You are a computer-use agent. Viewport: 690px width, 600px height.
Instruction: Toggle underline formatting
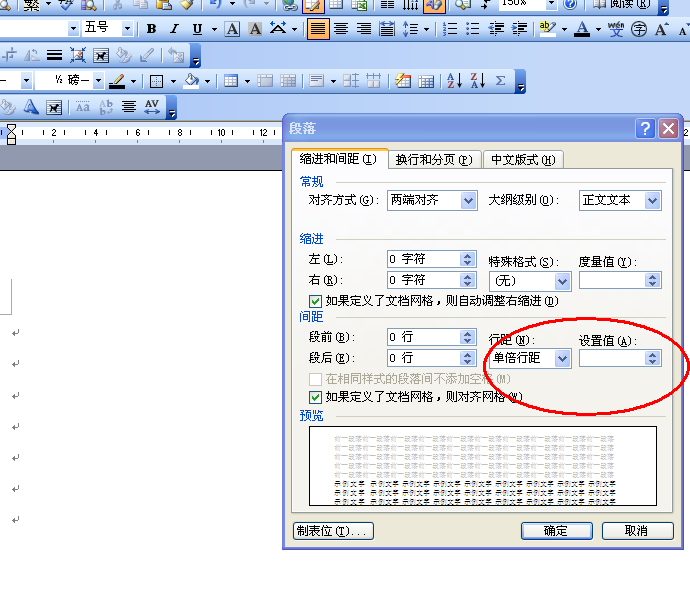tap(197, 29)
